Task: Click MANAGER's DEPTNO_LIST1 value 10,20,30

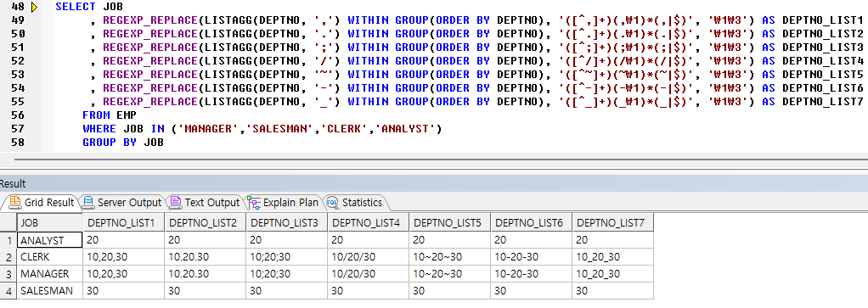Action: (x=123, y=274)
